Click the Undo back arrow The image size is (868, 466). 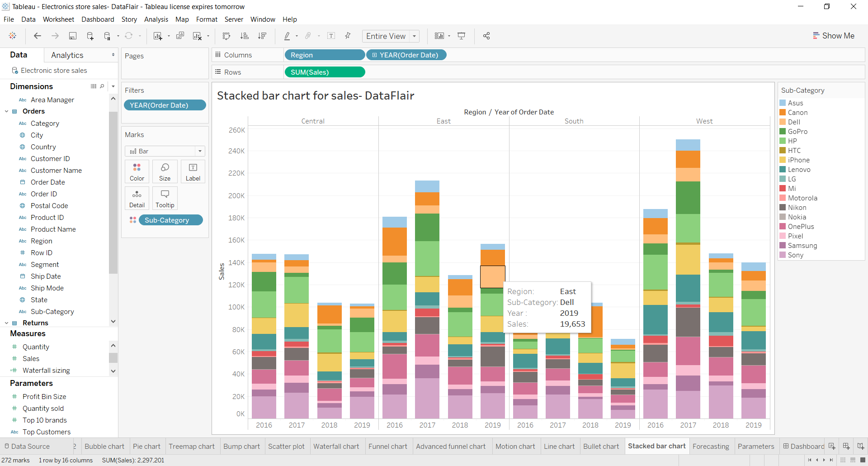point(38,36)
